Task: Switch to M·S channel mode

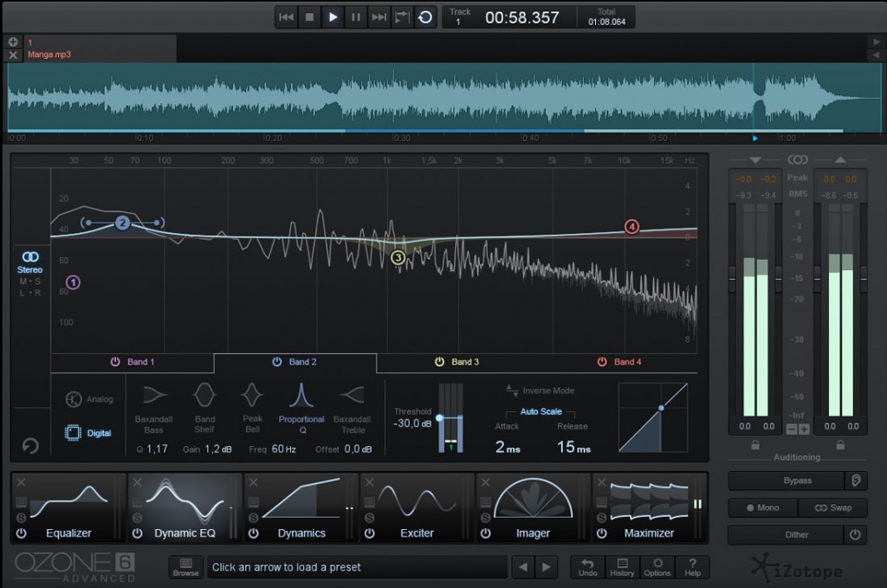Action: click(30, 281)
